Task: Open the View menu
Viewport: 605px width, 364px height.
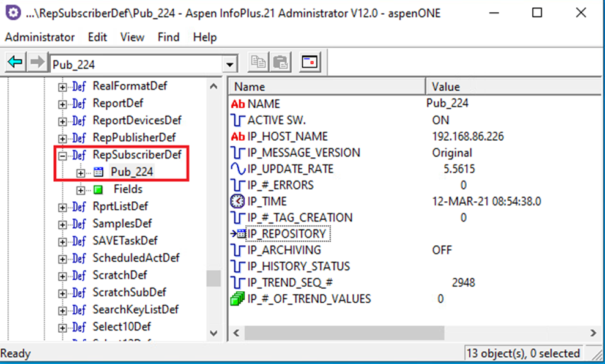Action: point(132,37)
